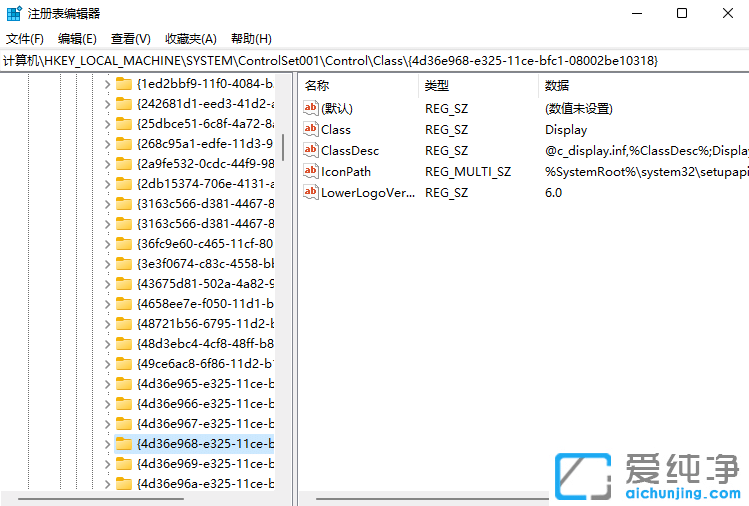Select the {4658ee7e-f050-11d1 key label
The image size is (749, 506).
205,304
